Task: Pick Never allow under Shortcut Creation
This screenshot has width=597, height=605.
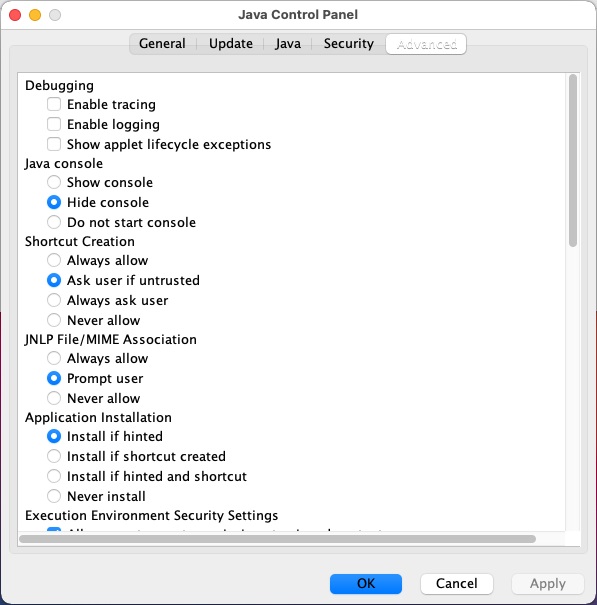Action: (x=54, y=320)
